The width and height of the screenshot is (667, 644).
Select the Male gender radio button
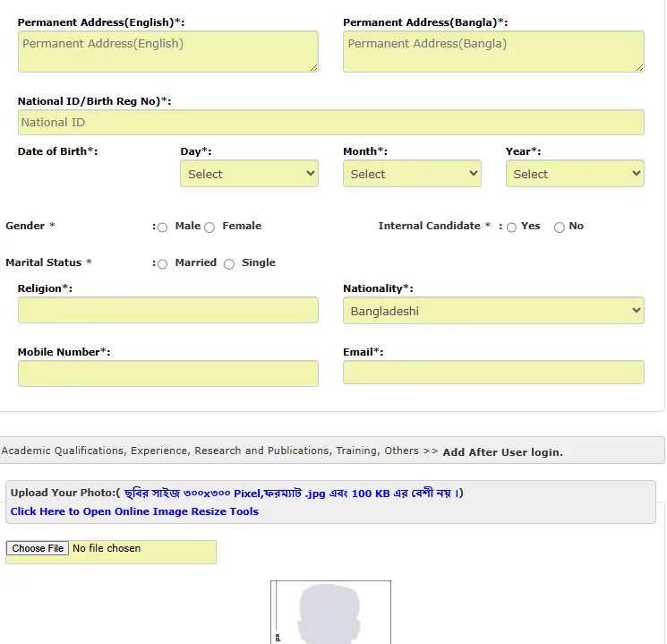(162, 228)
